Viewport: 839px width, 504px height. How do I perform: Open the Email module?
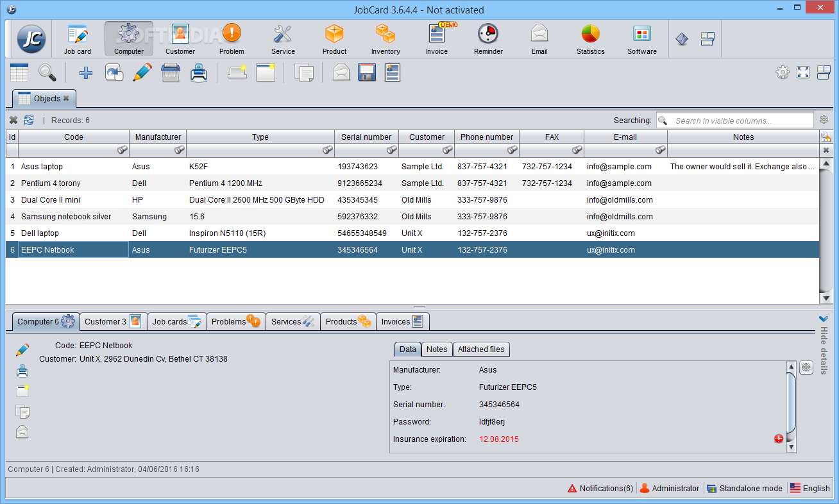(539, 39)
